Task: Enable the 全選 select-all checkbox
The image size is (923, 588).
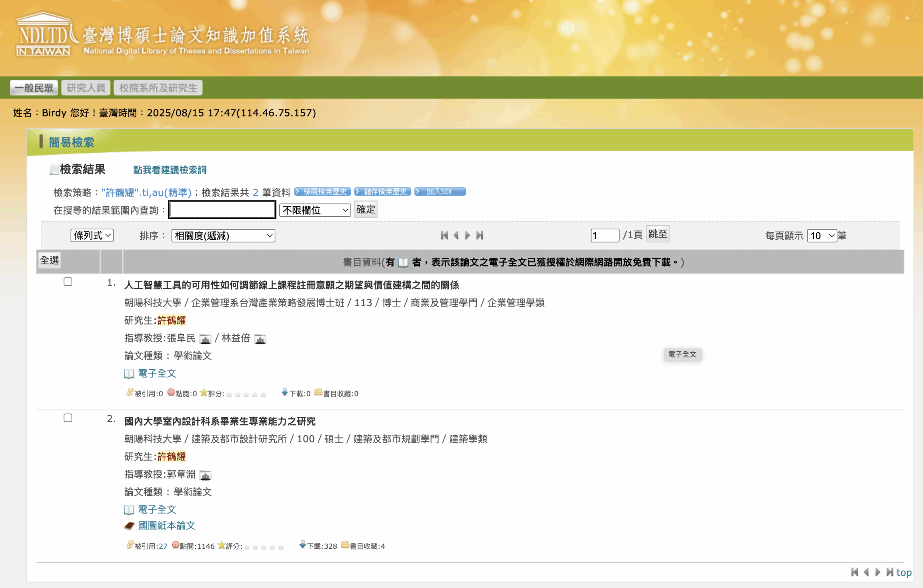Action: tap(49, 260)
